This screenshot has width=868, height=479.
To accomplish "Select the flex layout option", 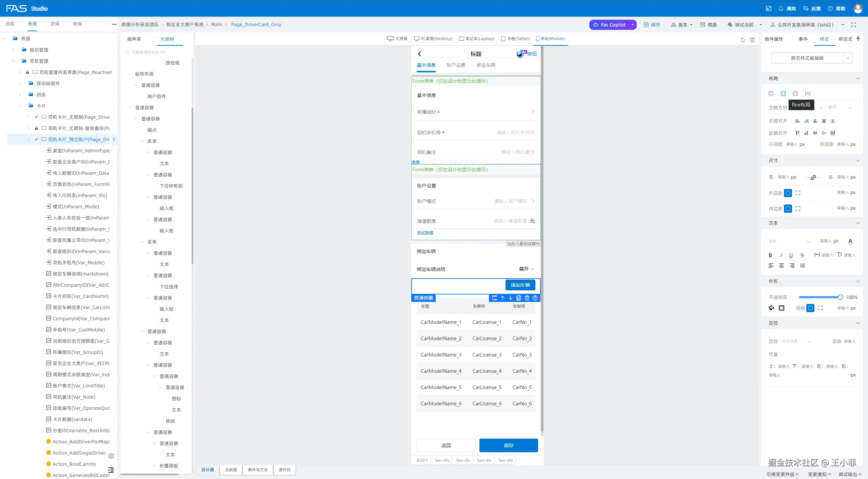I will click(x=783, y=94).
